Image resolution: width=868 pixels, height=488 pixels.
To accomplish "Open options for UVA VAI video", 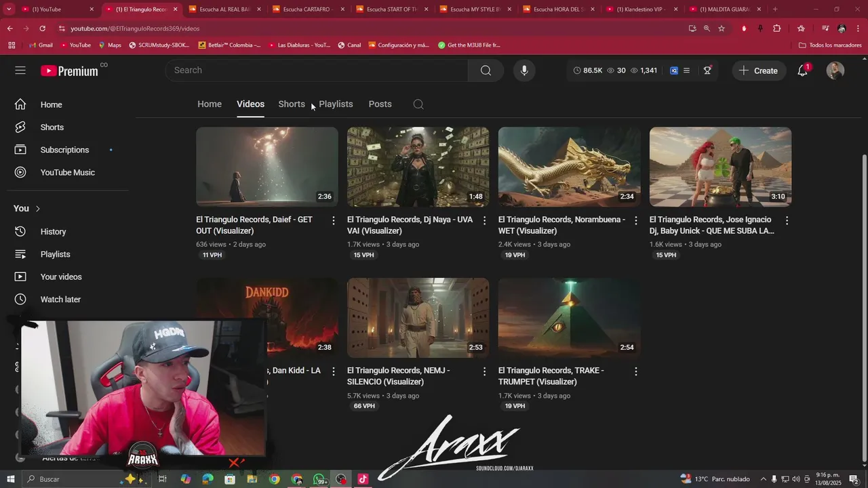I will point(484,220).
